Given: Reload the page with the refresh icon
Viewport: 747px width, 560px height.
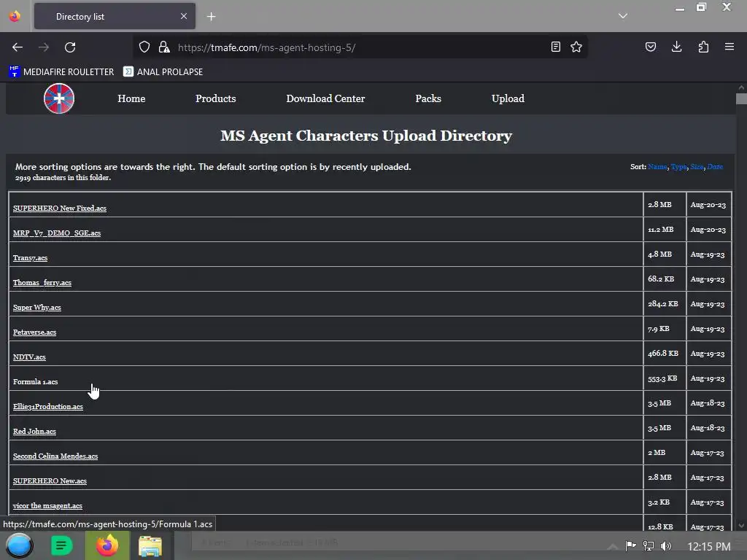Looking at the screenshot, I should [x=70, y=47].
